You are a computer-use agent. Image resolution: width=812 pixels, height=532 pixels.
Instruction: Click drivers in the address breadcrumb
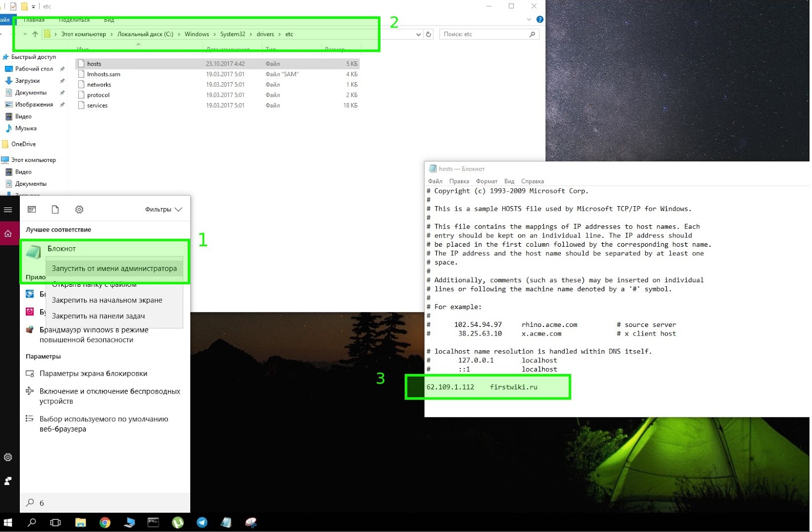[265, 34]
